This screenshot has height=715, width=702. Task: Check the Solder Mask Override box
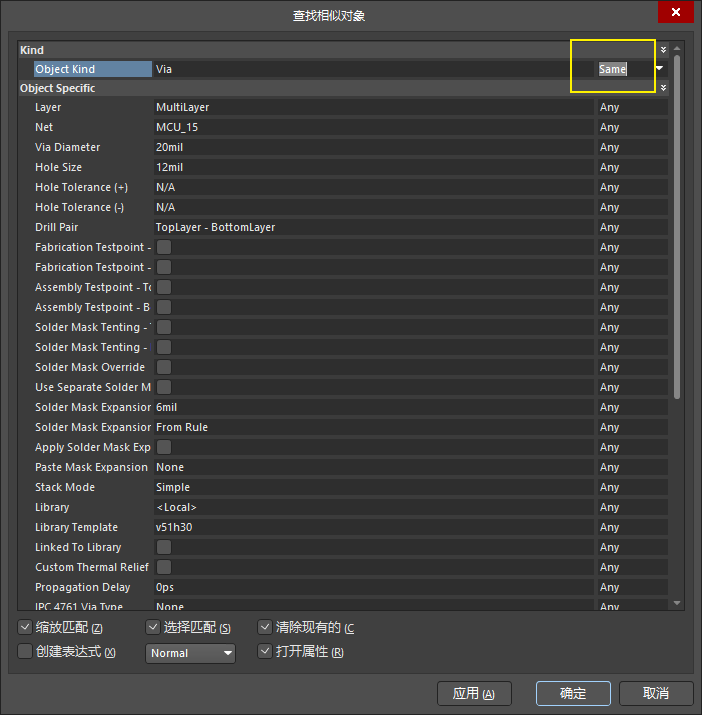pyautogui.click(x=164, y=367)
